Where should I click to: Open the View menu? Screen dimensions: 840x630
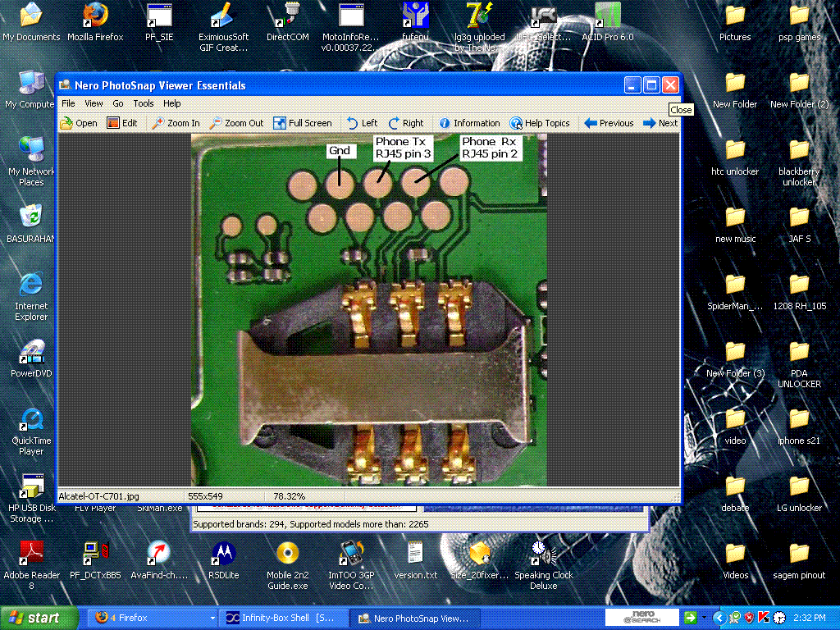tap(94, 103)
